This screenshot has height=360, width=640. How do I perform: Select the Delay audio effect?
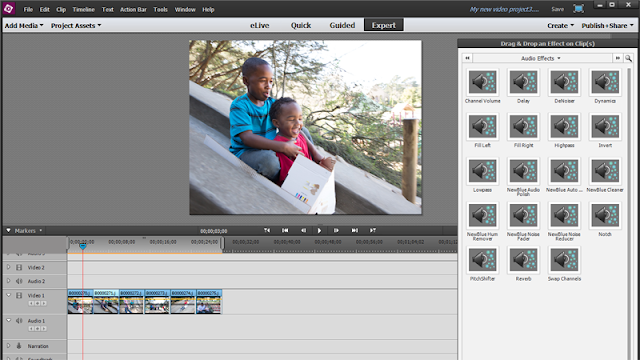pos(523,82)
